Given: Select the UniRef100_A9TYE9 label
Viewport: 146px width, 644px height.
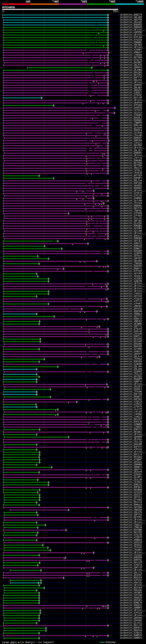Looking at the screenshot, I should point(131,175).
